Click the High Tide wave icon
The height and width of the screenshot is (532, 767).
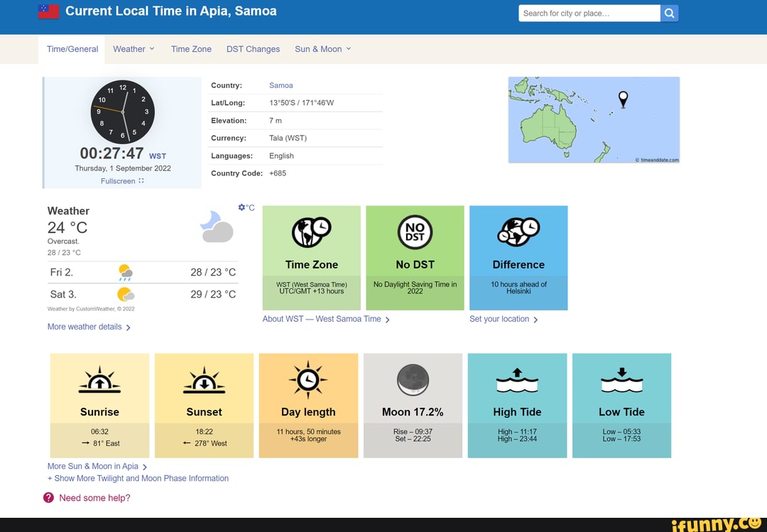pos(517,380)
